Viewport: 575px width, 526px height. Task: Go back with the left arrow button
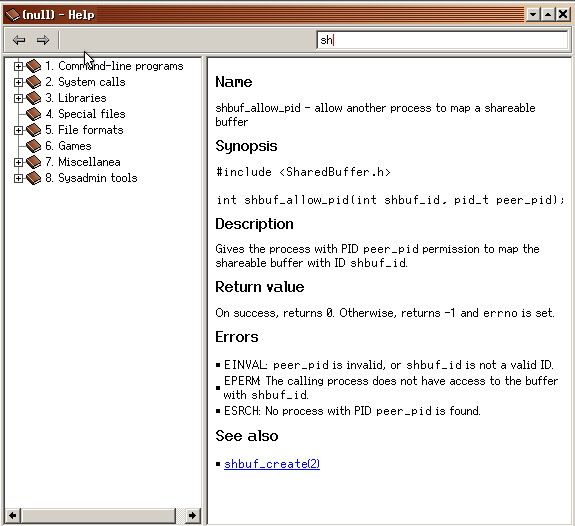point(19,40)
